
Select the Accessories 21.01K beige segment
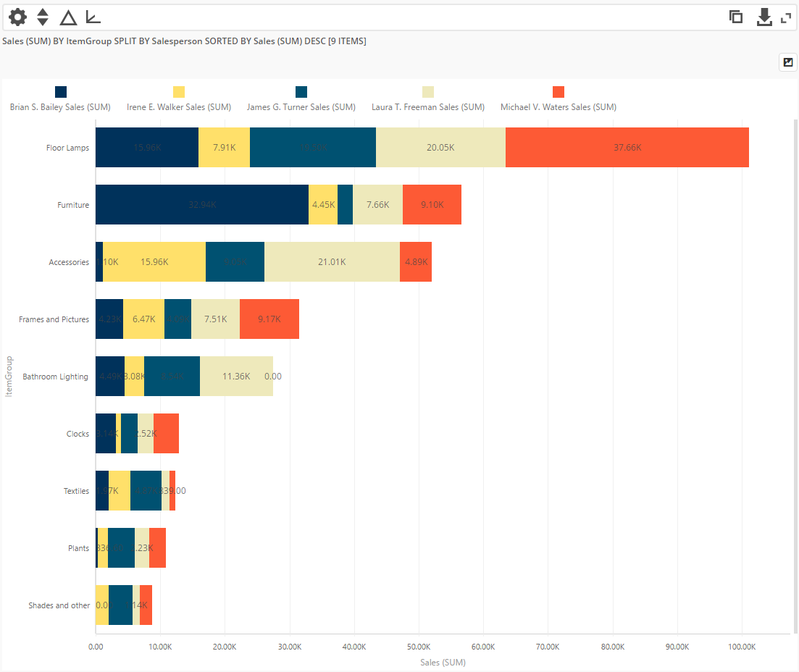tap(332, 262)
